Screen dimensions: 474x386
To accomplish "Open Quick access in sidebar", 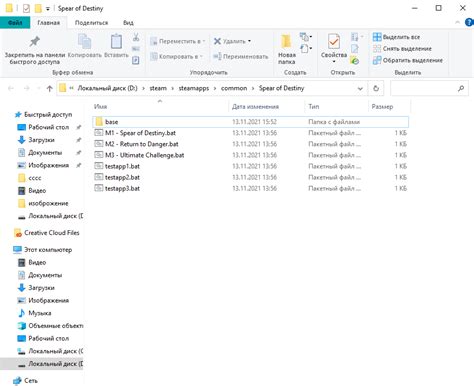I will (x=48, y=115).
